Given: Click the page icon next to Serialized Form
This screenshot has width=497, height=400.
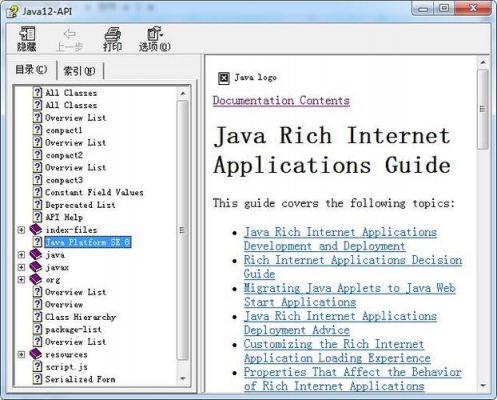Looking at the screenshot, I should [38, 379].
